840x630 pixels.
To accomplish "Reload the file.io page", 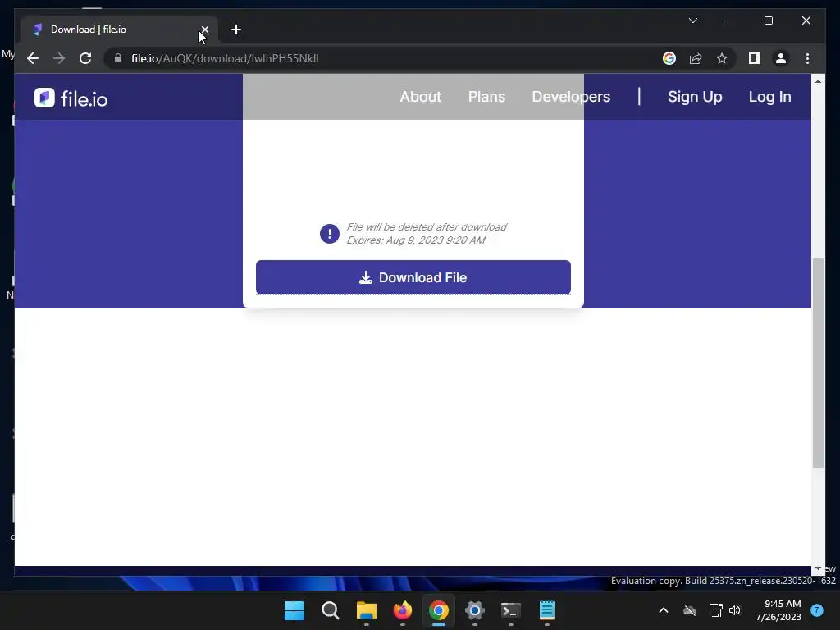I will 85,58.
